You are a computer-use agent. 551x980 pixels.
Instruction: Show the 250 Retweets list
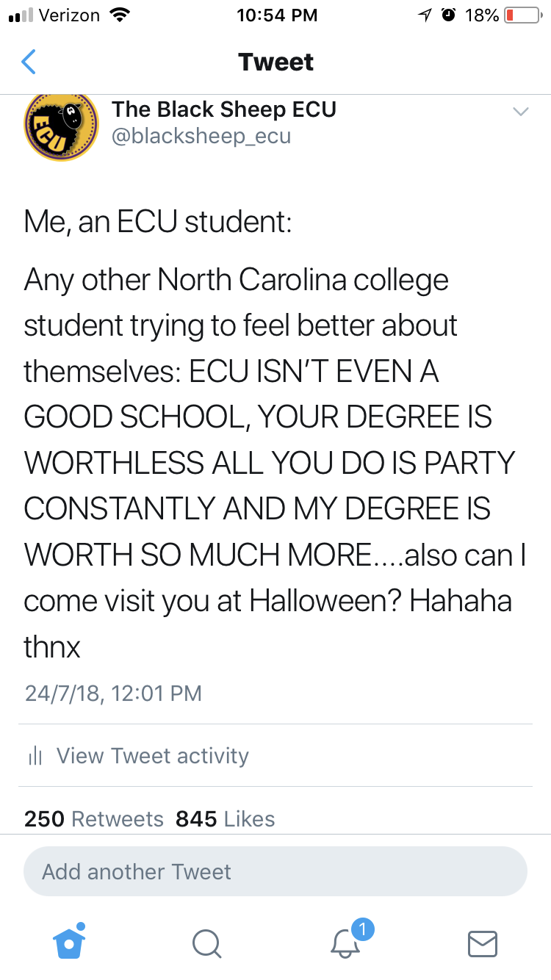[94, 819]
